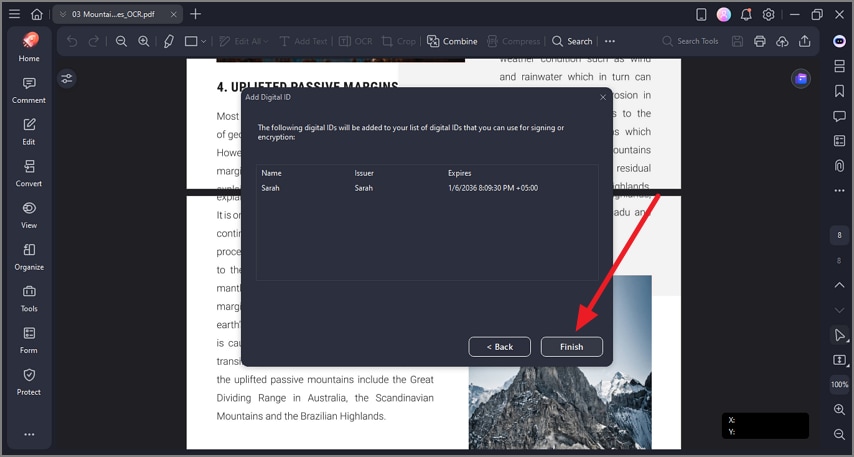Open the Organize section in sidebar
Image resolution: width=854 pixels, height=457 pixels.
tap(29, 257)
